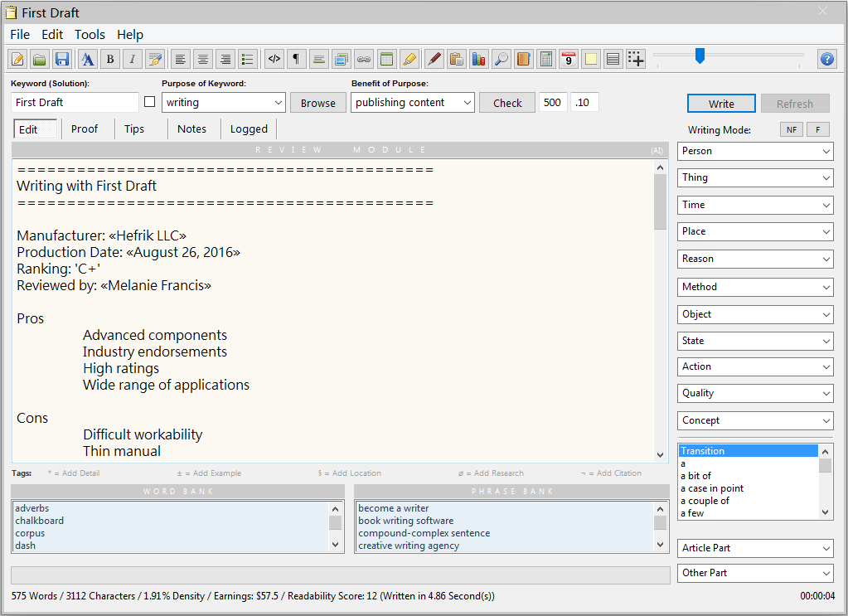
Task: Align text to the left
Action: (x=181, y=59)
